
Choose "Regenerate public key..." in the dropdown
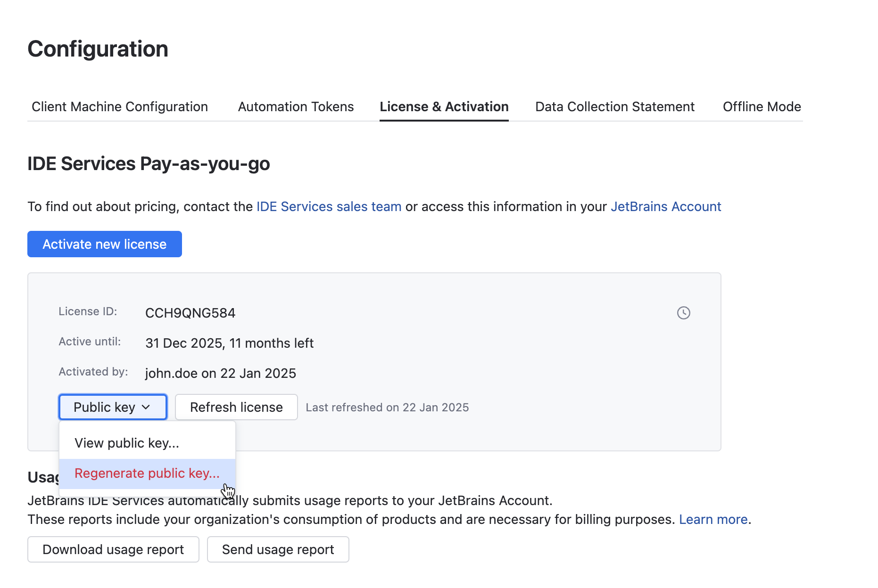pyautogui.click(x=147, y=473)
